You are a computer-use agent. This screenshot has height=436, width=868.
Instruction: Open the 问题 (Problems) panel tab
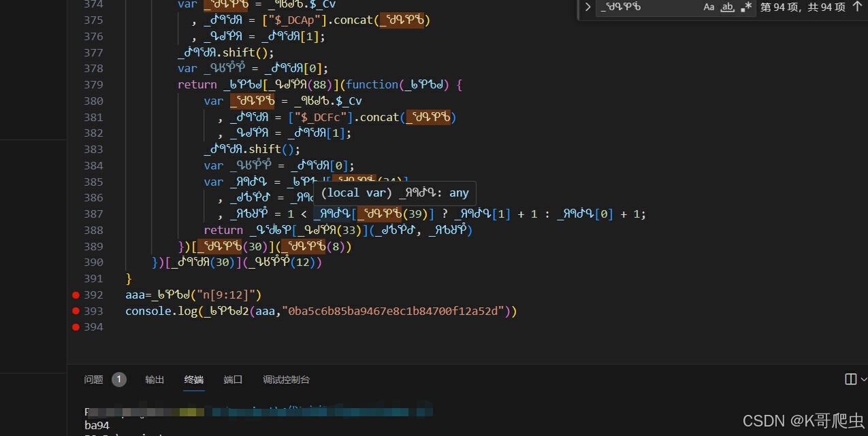(94, 380)
